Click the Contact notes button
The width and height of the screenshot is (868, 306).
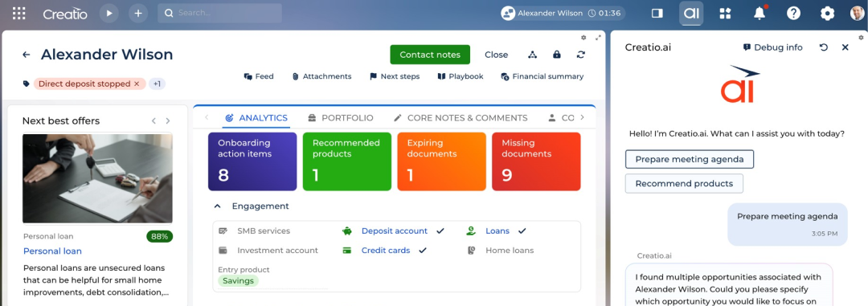(429, 55)
